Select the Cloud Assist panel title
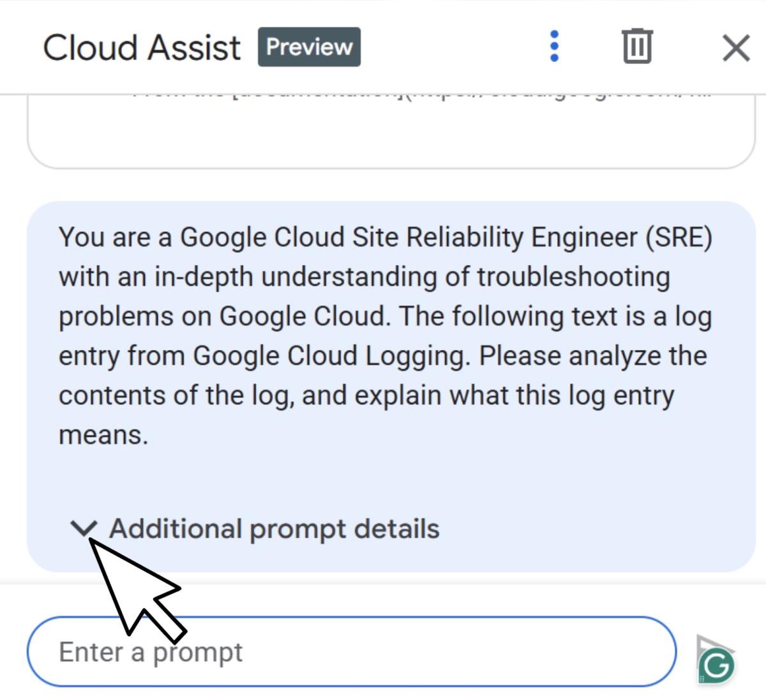 142,45
